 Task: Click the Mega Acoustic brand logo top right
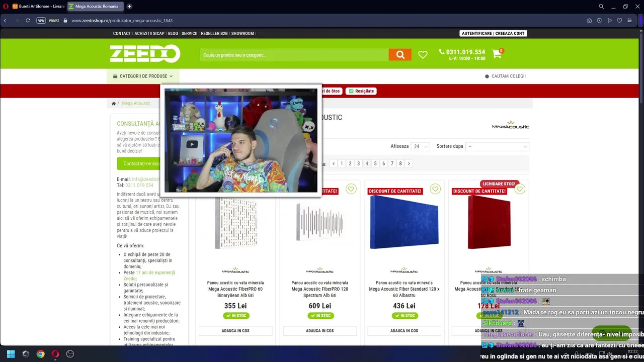(511, 125)
